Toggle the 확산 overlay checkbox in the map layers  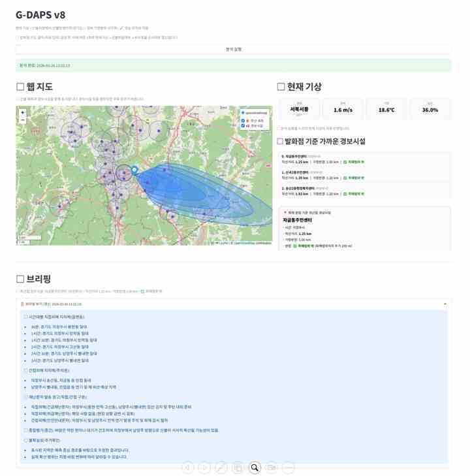tap(243, 120)
